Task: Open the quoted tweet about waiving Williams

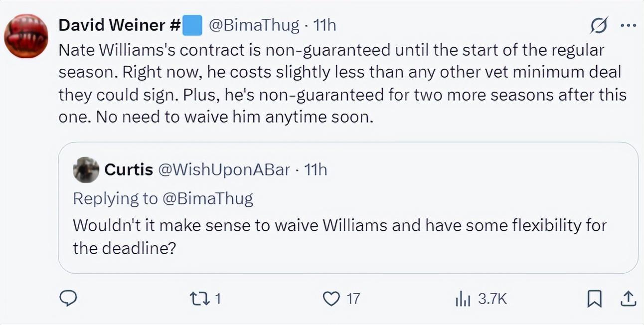Action: [339, 236]
